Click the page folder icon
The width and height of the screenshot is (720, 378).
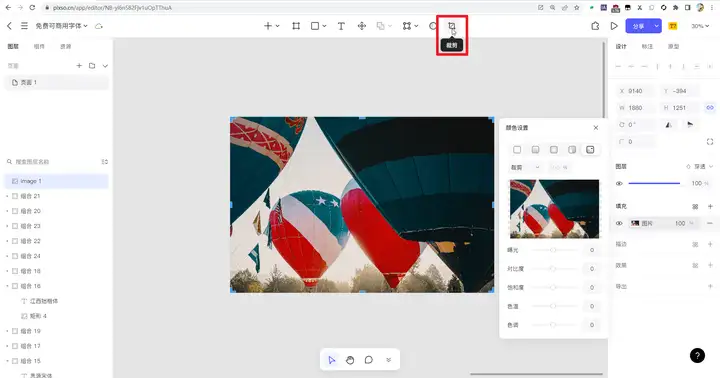click(92, 66)
